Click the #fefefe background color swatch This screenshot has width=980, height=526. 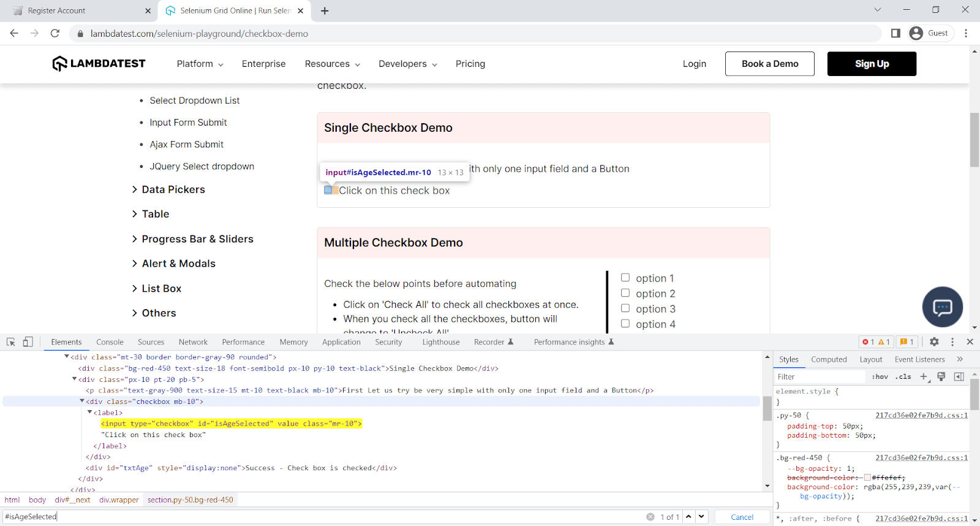[x=867, y=478]
